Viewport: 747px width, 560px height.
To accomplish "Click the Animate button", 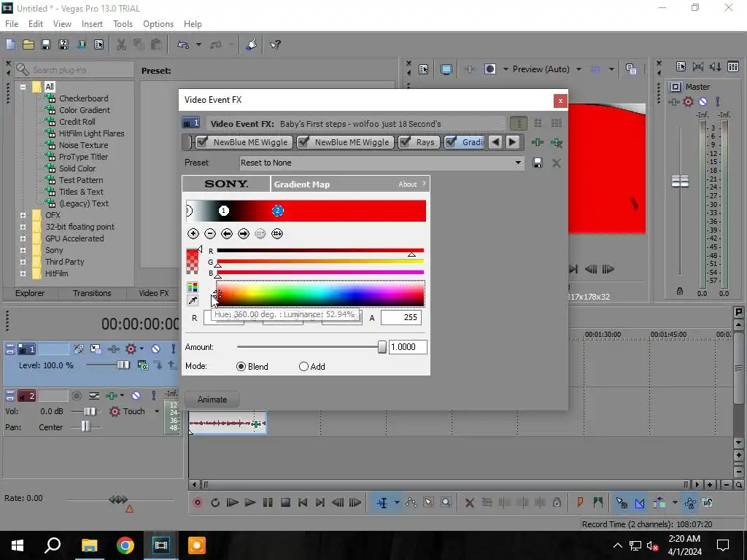I will tap(212, 400).
